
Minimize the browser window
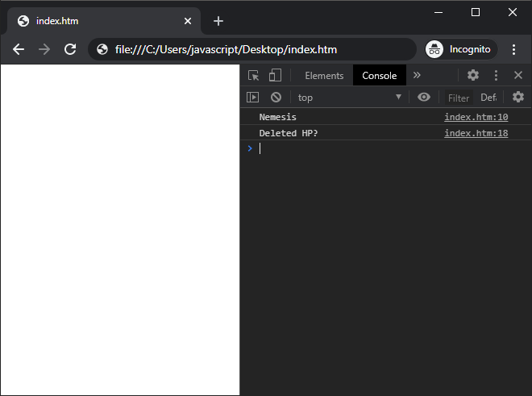click(x=438, y=13)
